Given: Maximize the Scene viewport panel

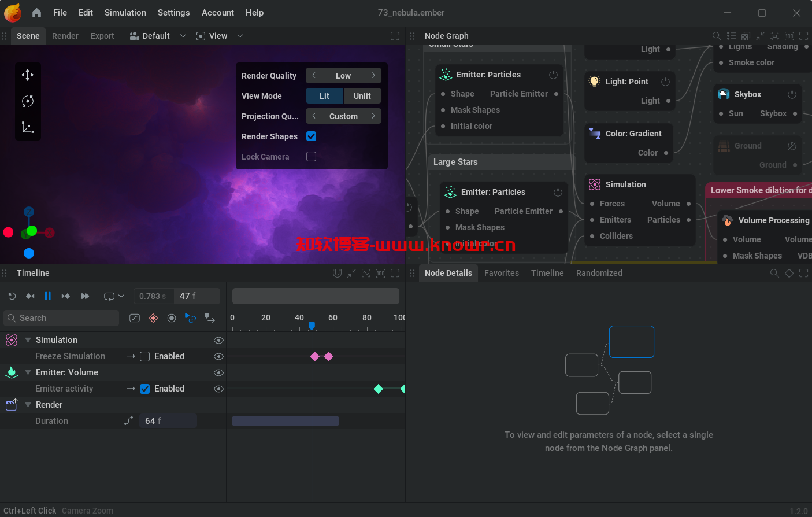Looking at the screenshot, I should [x=395, y=36].
